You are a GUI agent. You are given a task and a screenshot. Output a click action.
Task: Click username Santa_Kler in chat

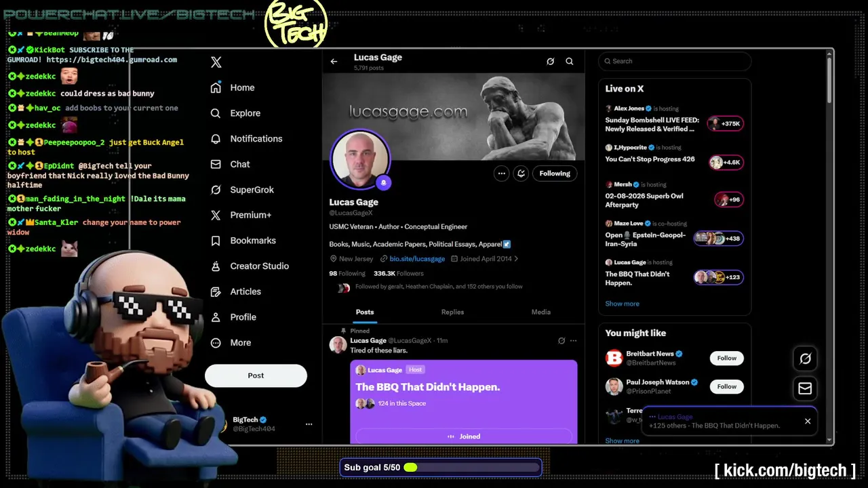56,222
